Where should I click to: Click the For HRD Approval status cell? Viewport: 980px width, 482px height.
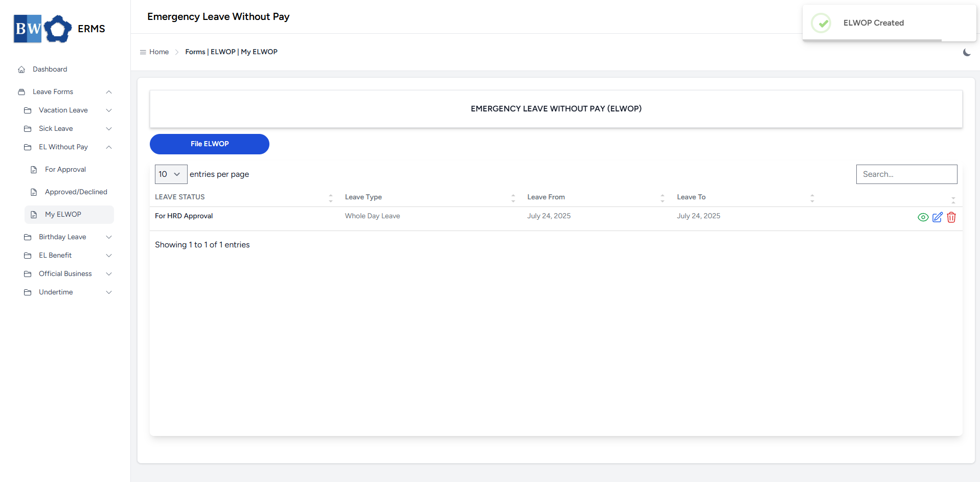184,216
